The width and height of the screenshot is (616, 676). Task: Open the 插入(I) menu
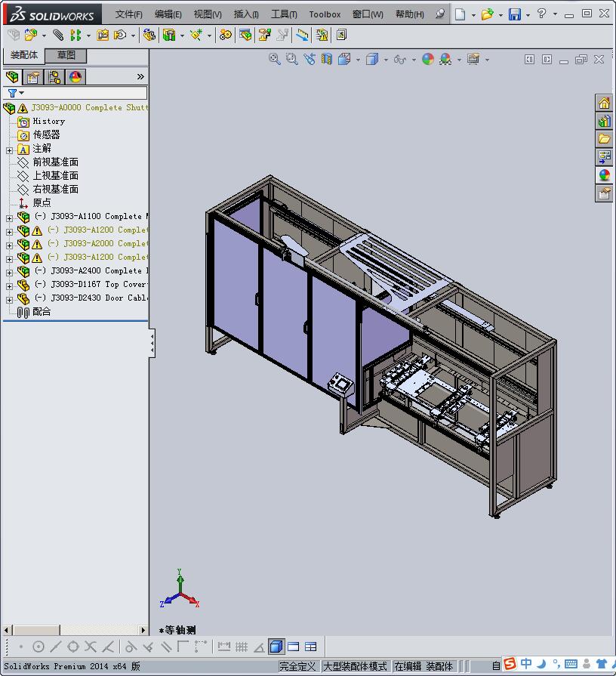246,14
